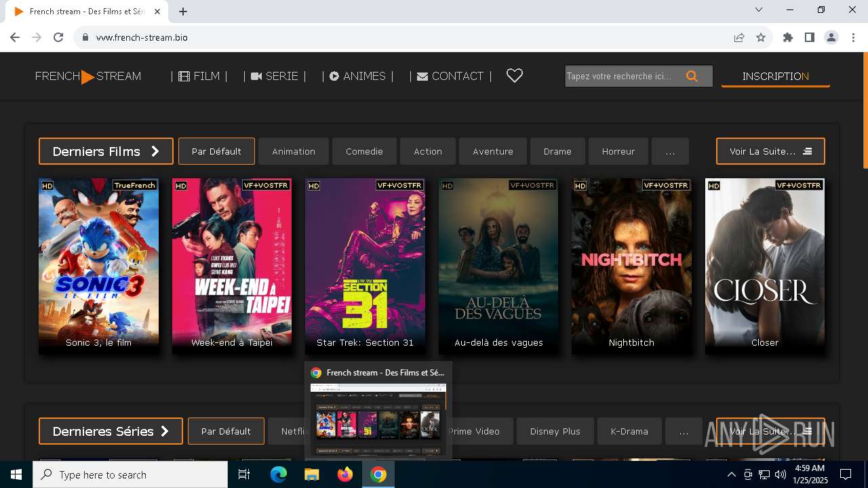The width and height of the screenshot is (868, 488).
Task: View site information lock icon
Action: (x=85, y=37)
